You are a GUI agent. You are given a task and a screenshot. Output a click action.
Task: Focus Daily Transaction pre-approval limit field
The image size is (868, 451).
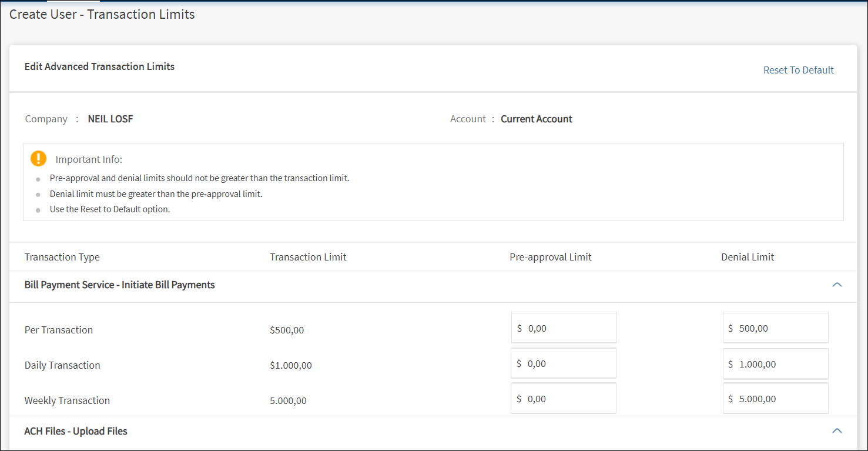point(564,363)
